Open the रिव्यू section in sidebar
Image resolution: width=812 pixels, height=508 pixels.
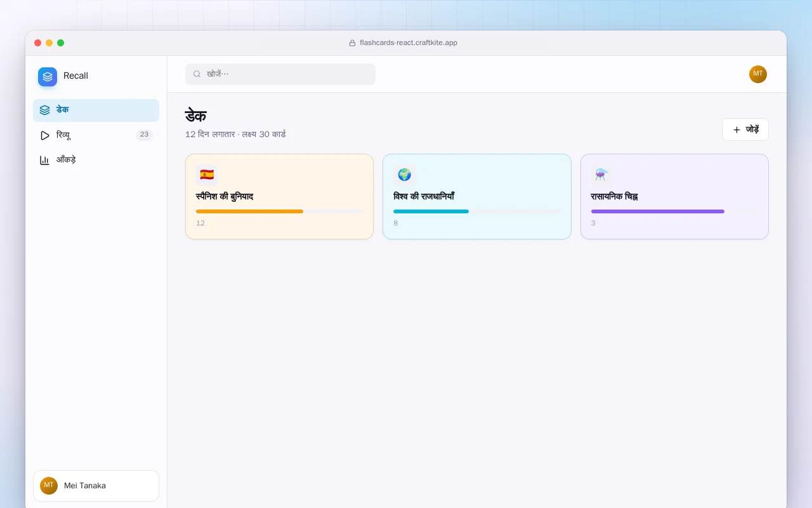[x=96, y=135]
